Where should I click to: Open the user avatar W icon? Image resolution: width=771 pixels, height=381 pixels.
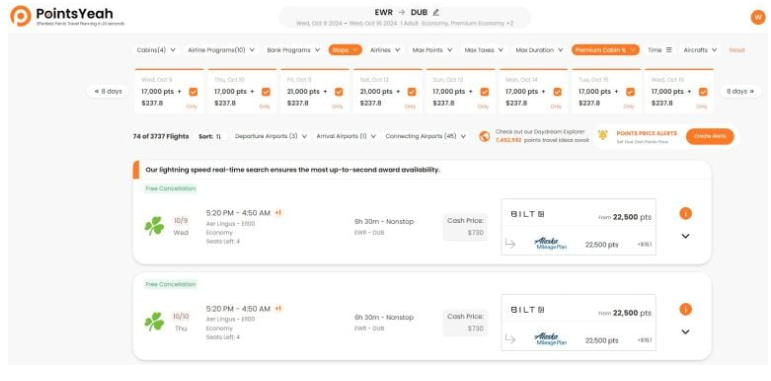tap(758, 17)
